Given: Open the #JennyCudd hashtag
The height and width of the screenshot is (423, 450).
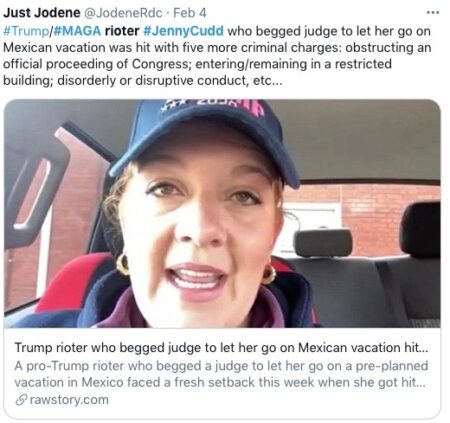Looking at the screenshot, I should click(x=183, y=31).
